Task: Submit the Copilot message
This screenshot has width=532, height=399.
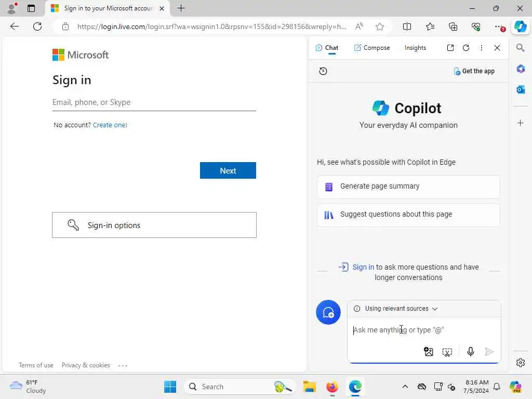Action: [x=489, y=352]
